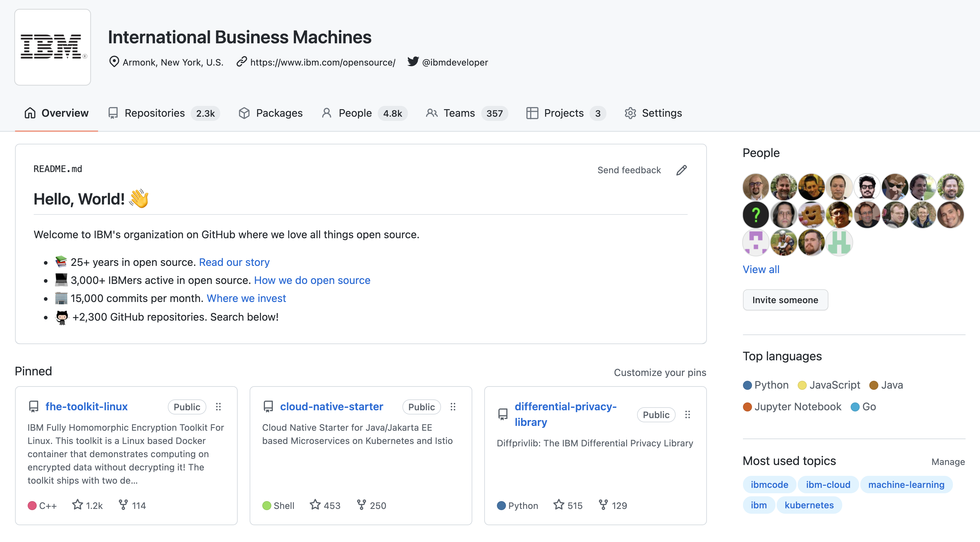This screenshot has height=542, width=980.
Task: Click the 4.8k people counter badge
Action: pos(393,113)
